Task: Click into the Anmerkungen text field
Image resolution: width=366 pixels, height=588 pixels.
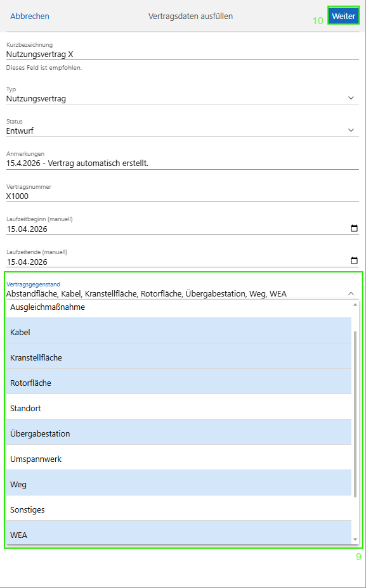Action: [183, 163]
